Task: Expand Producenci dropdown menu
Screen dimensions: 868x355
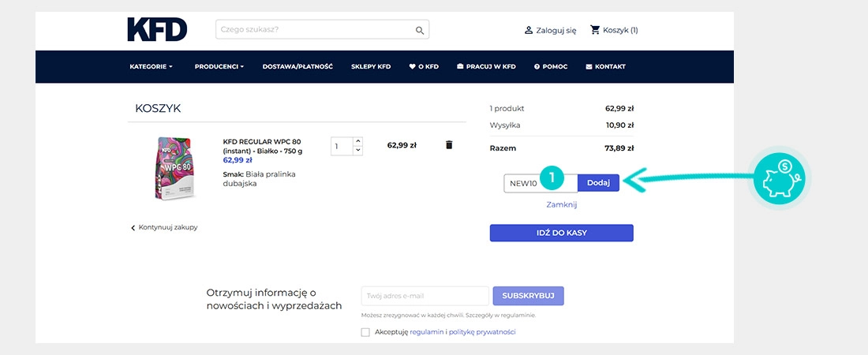Action: click(219, 66)
